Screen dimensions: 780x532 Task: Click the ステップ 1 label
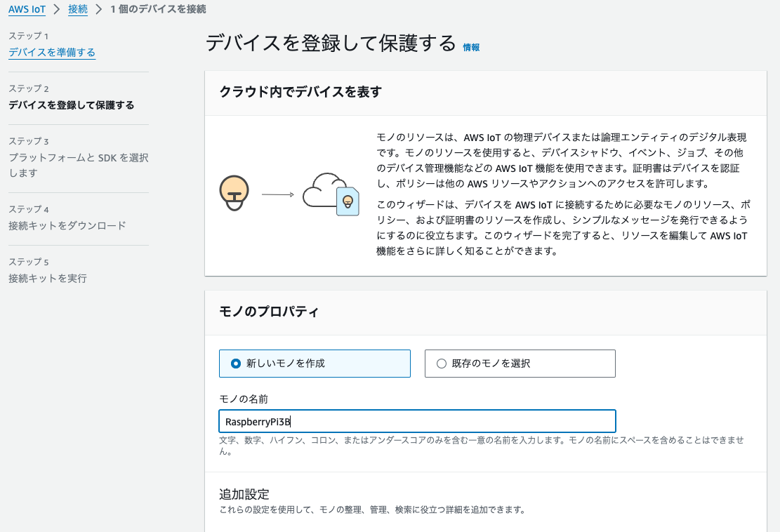[x=28, y=36]
